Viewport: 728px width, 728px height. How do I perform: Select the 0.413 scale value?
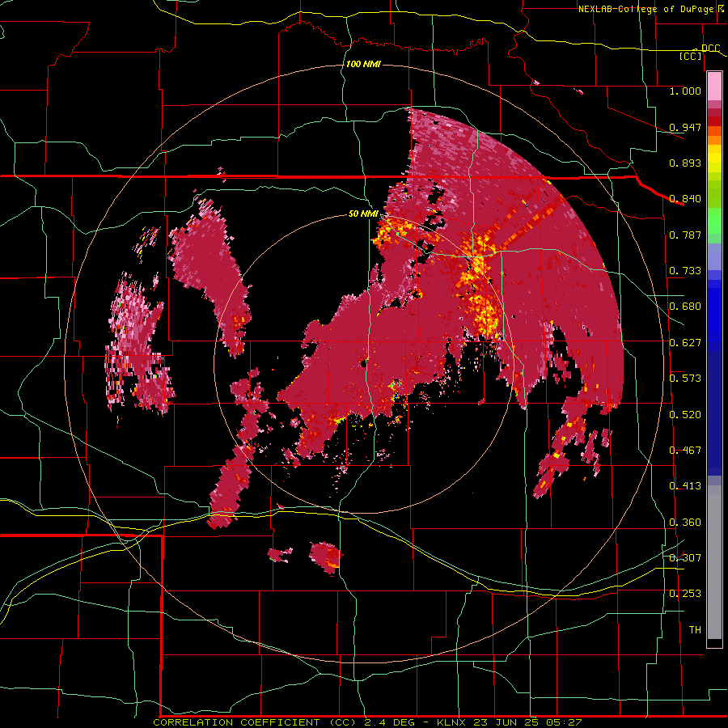pyautogui.click(x=685, y=486)
